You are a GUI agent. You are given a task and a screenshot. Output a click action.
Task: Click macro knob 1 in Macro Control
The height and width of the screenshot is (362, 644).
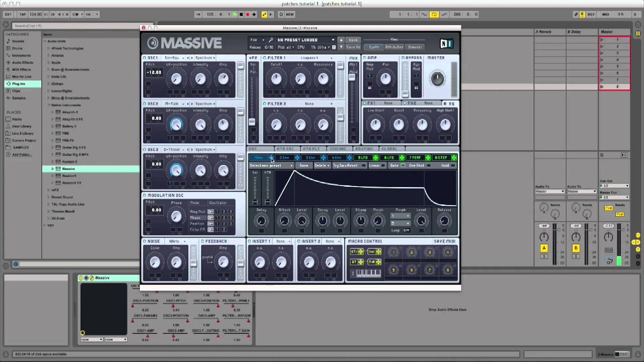[x=393, y=253]
